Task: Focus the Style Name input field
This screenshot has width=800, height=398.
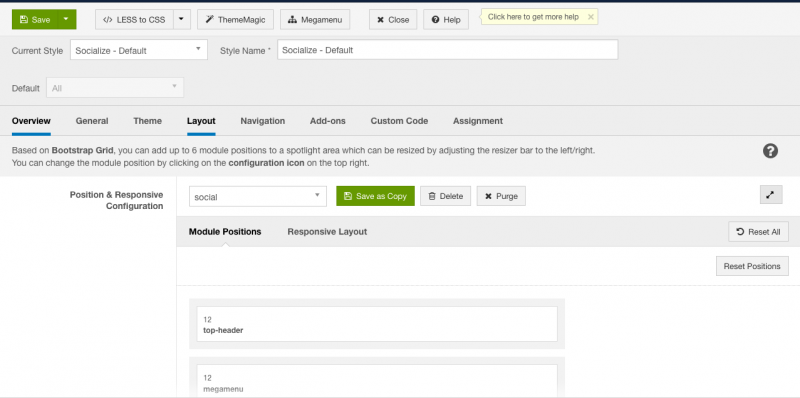Action: pyautogui.click(x=447, y=50)
